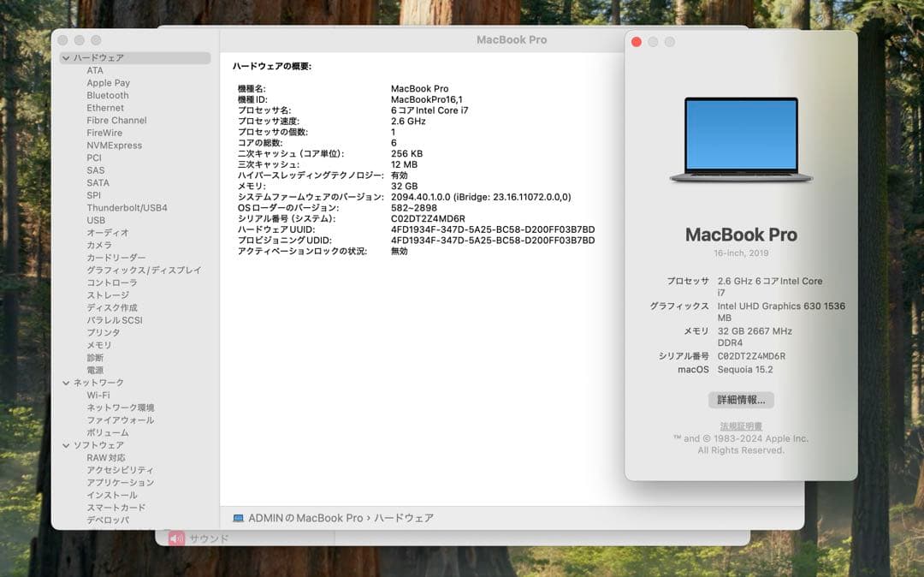This screenshot has width=924, height=577.
Task: Click the 三次キャッシュ 12 MB value
Action: pos(404,164)
